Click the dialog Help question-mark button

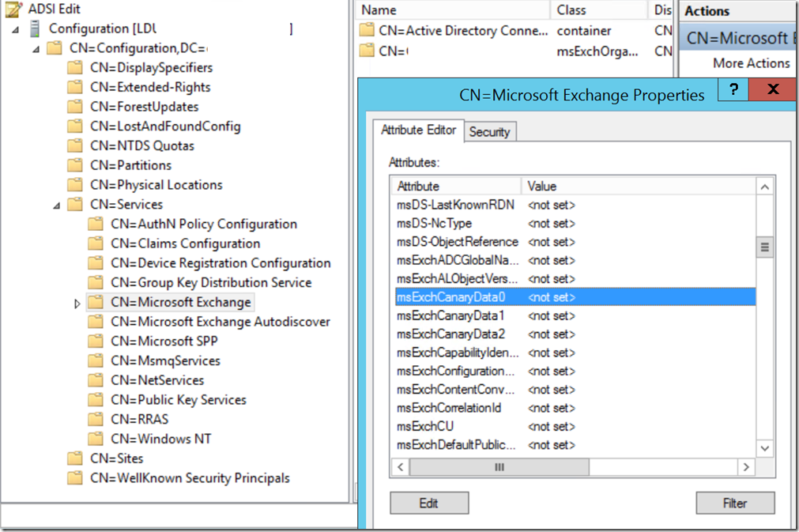click(733, 89)
